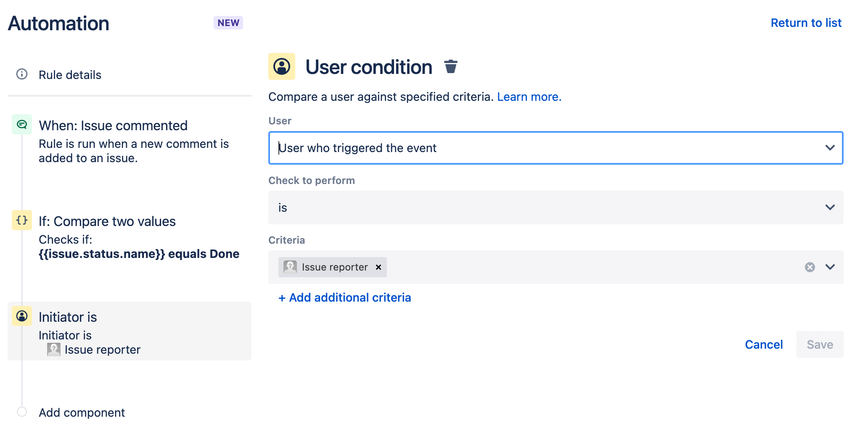Open the Learn more link
The width and height of the screenshot is (868, 431).
[x=529, y=97]
